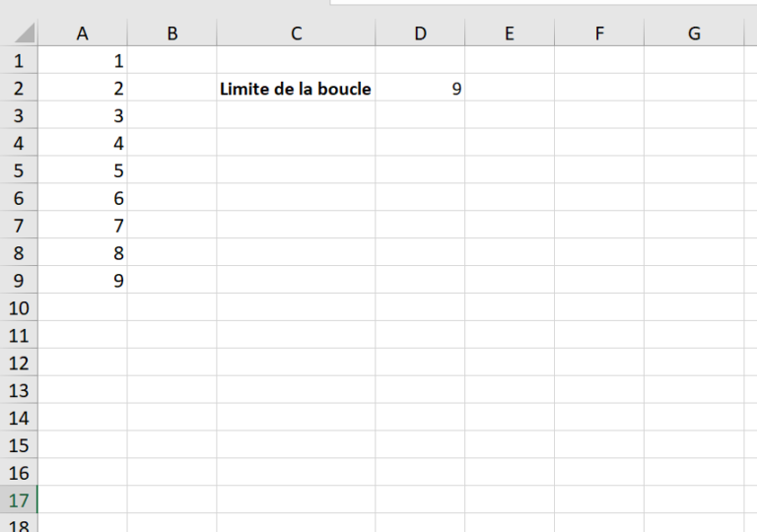Click column F header

599,33
